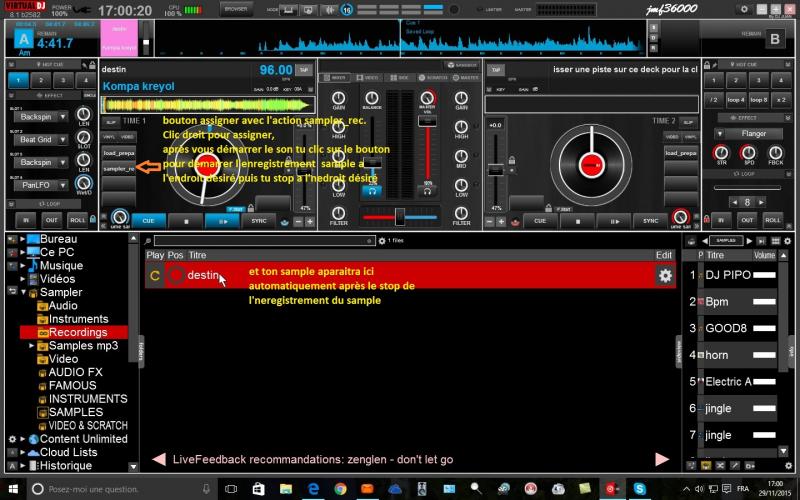
Task: Play/pause the left deck
Action: tap(222, 221)
